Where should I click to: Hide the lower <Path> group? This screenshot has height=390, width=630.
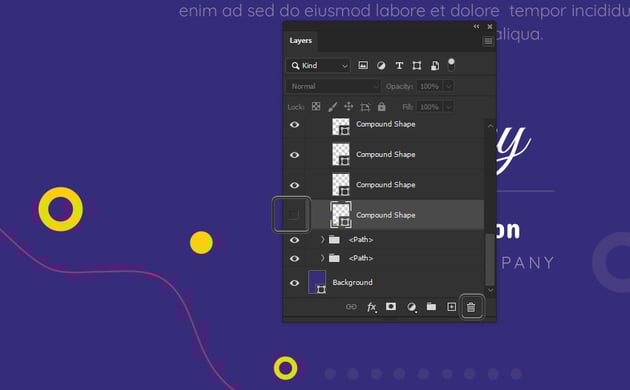[x=295, y=258]
